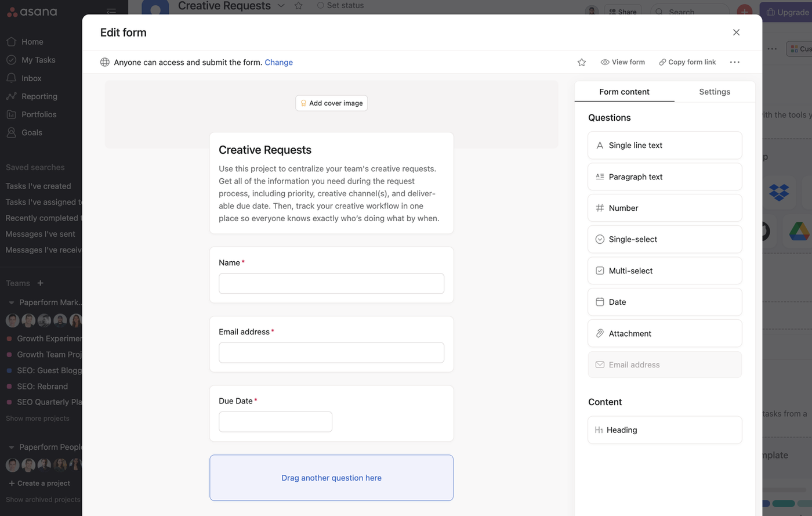Viewport: 812px width, 516px height.
Task: Add a Single-select question
Action: (x=665, y=240)
